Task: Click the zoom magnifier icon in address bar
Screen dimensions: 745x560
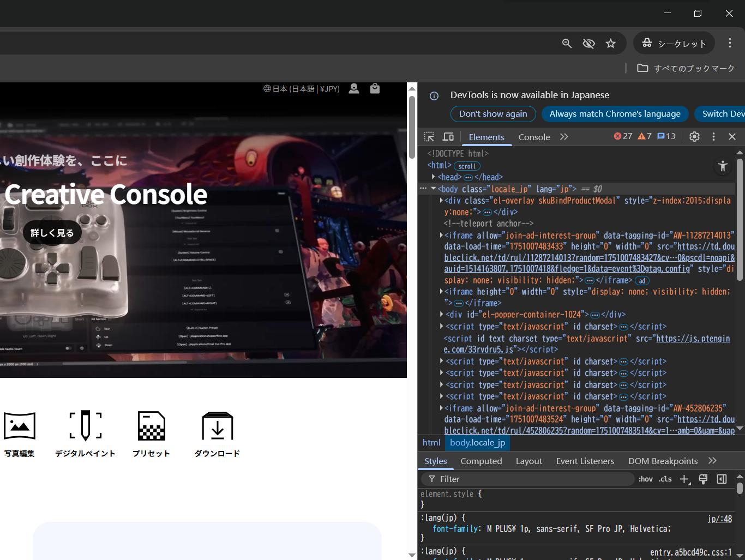Action: (x=567, y=43)
